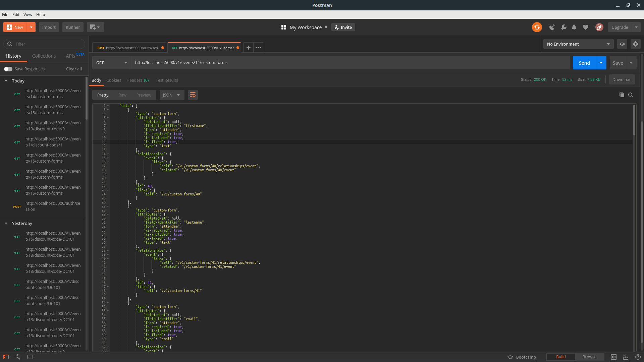Screen dimensions: 644x362
Task: Open the Help menu
Action: click(x=41, y=14)
